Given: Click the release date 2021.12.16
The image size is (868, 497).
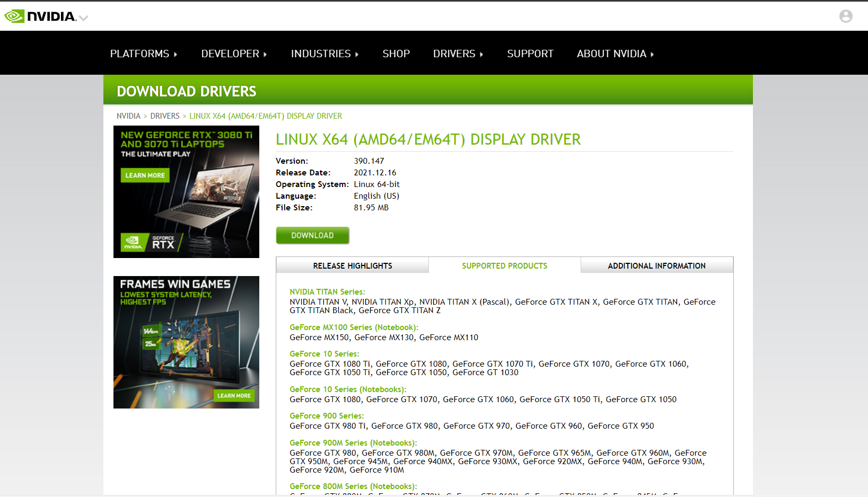Looking at the screenshot, I should 375,173.
